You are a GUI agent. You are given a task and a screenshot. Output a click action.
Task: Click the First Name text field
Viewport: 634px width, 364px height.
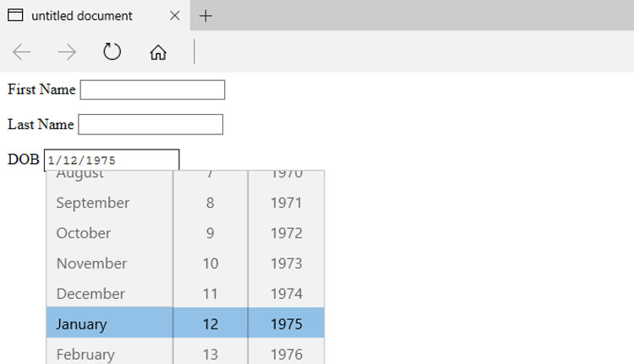point(152,90)
